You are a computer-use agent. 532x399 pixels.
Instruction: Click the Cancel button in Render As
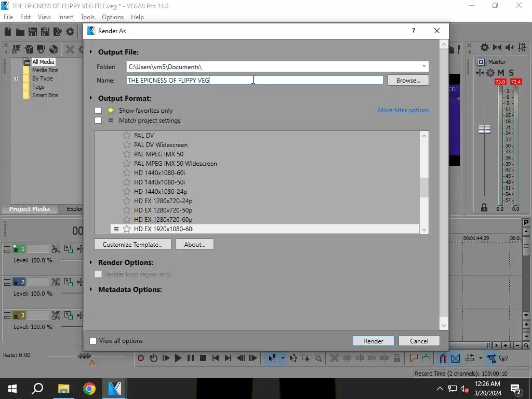click(419, 341)
